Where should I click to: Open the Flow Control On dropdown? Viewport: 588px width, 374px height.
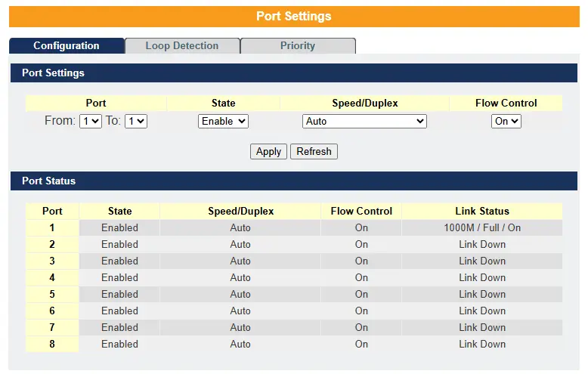(x=506, y=121)
